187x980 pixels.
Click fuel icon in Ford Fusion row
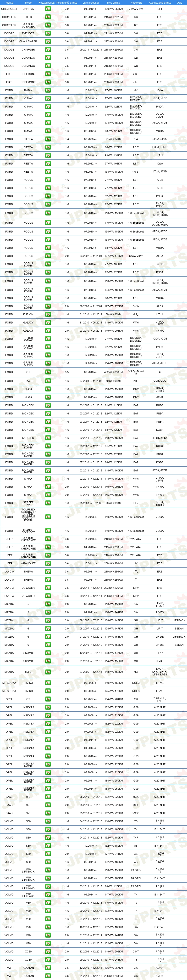coord(48,315)
